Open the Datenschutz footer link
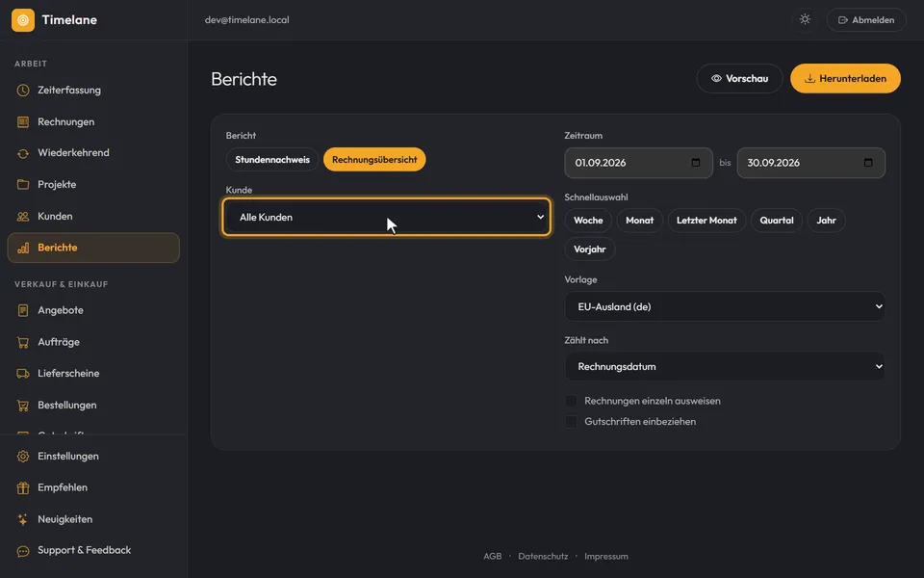Viewport: 924px width, 578px height. pos(543,556)
